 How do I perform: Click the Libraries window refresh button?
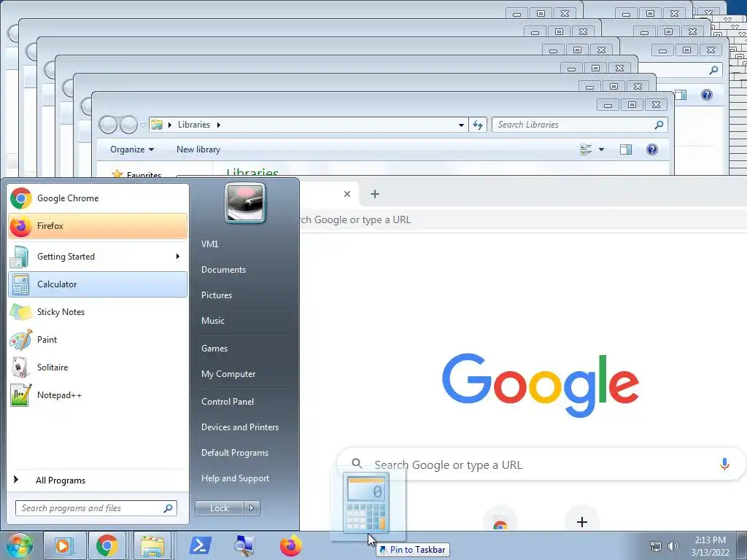477,125
